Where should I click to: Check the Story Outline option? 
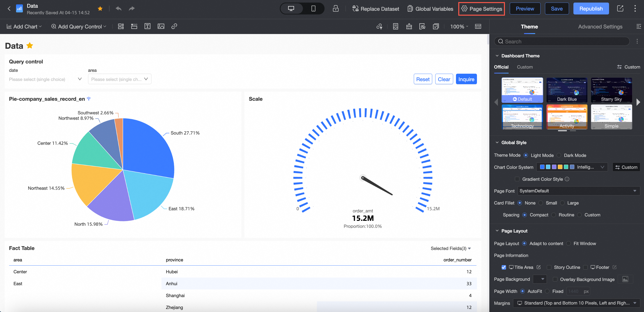[549, 267]
